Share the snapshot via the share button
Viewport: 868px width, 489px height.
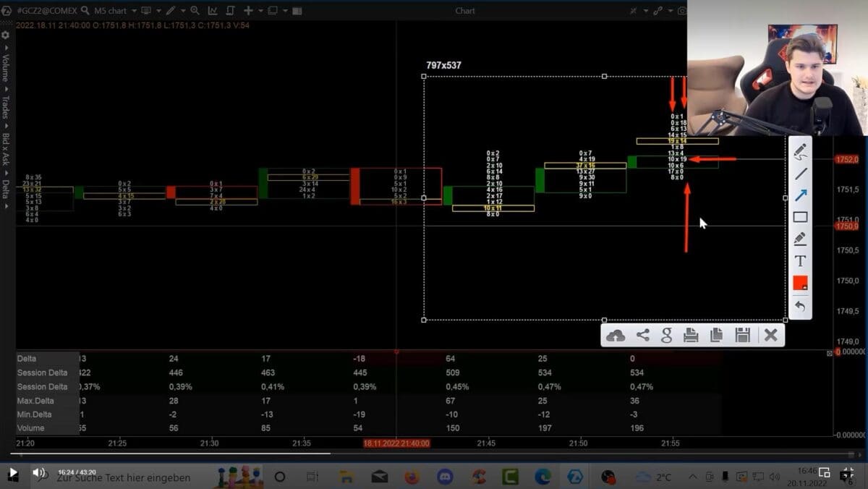[643, 334]
